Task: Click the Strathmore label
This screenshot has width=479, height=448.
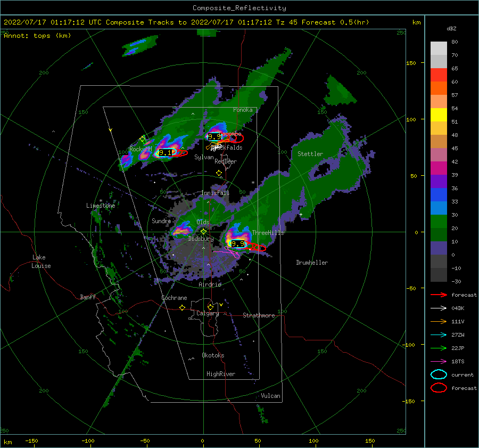Action: 259,315
